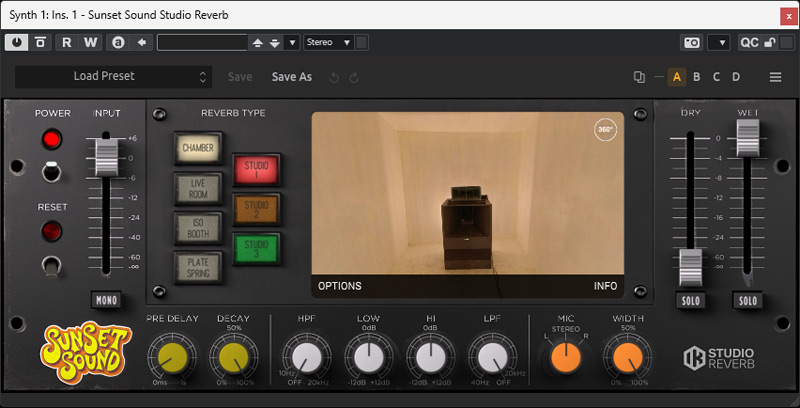800x408 pixels.
Task: Open the Load Preset dropdown
Action: [x=113, y=76]
